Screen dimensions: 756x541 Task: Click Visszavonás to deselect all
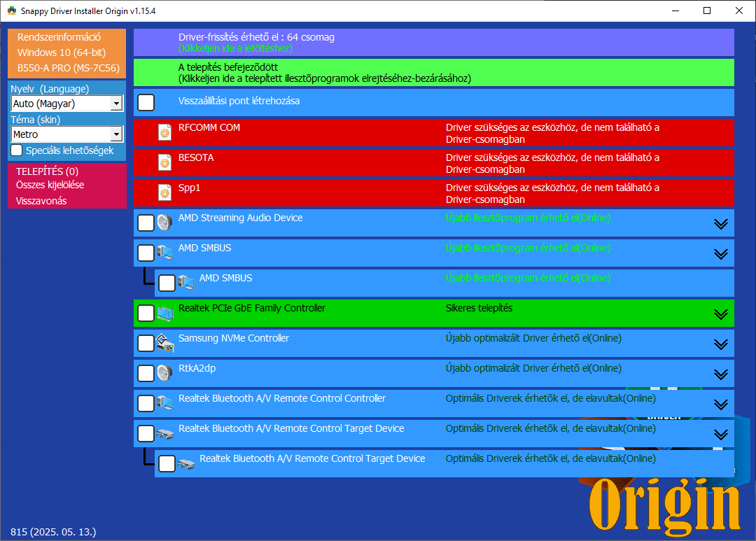41,201
